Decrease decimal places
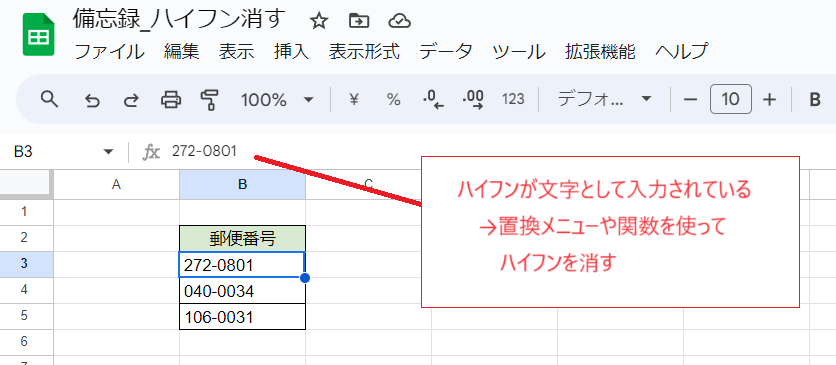 [433, 100]
